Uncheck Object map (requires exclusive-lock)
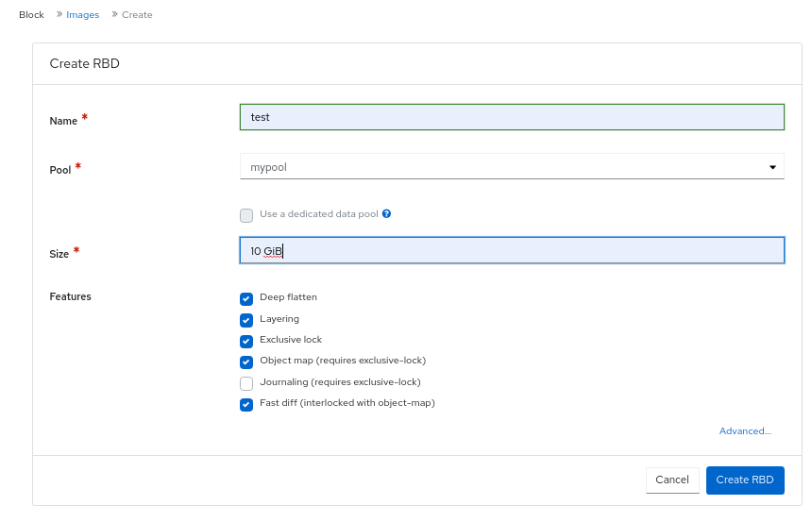This screenshot has width=812, height=522. (246, 362)
